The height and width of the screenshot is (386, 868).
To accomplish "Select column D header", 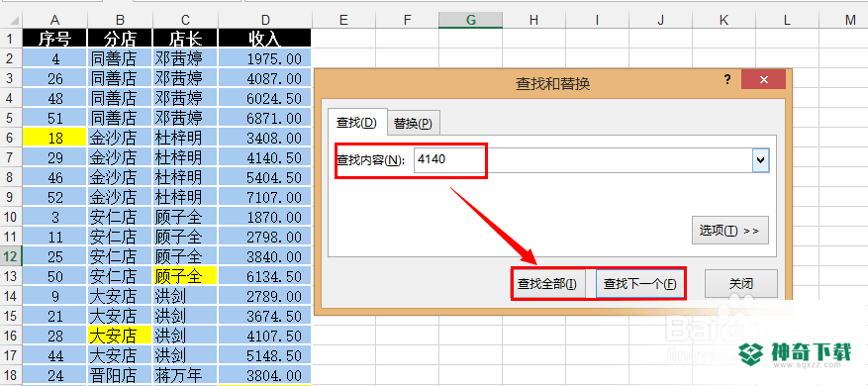I will 265,21.
